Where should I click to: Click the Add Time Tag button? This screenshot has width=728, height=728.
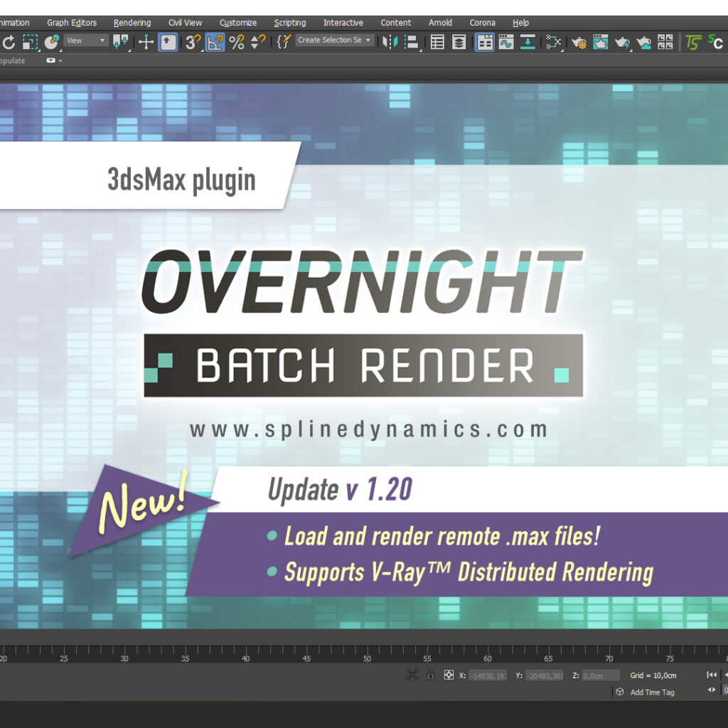pyautogui.click(x=652, y=692)
